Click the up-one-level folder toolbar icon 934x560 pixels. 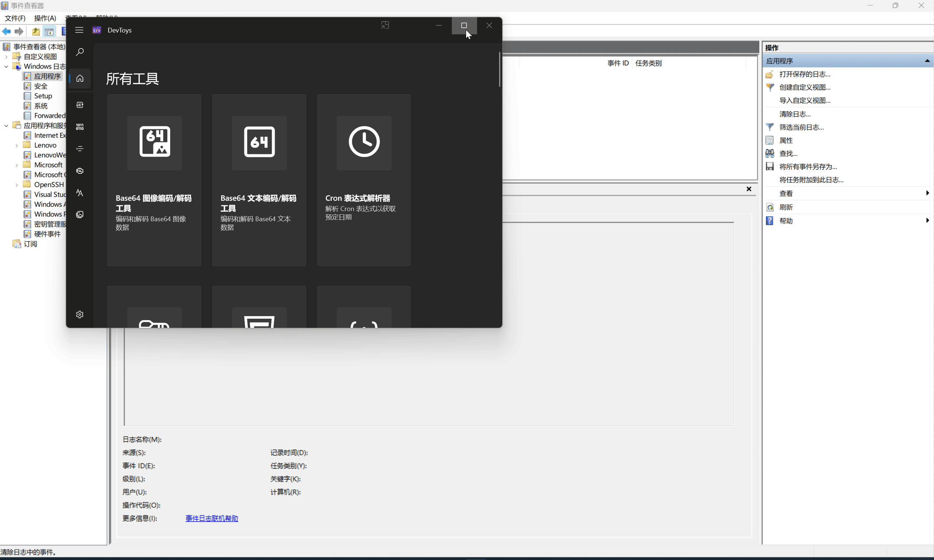click(x=36, y=32)
